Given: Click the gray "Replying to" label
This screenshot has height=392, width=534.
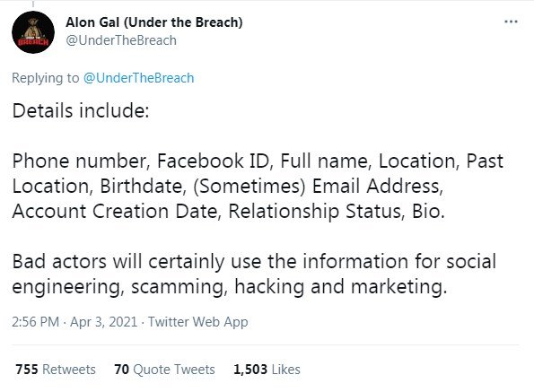Looking at the screenshot, I should (x=45, y=78).
